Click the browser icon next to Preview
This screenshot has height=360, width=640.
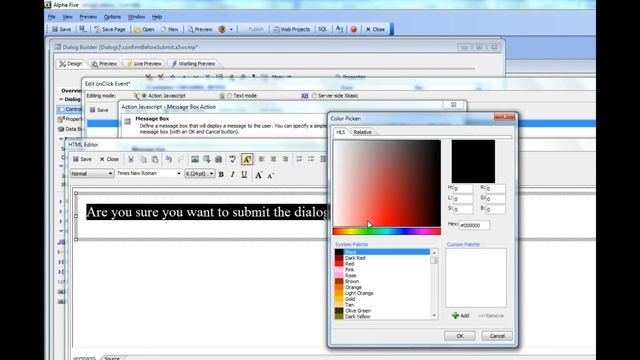(222, 29)
